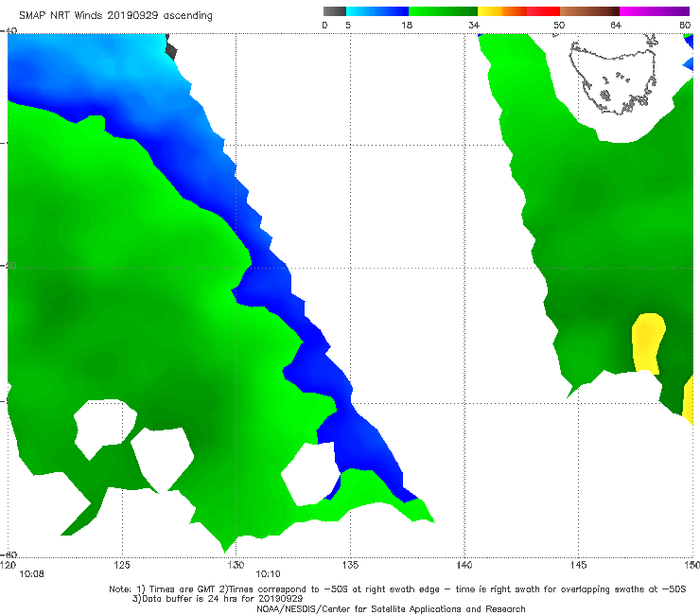Click the longitude label '140'
Screen dimensions: 700x615
pos(464,565)
